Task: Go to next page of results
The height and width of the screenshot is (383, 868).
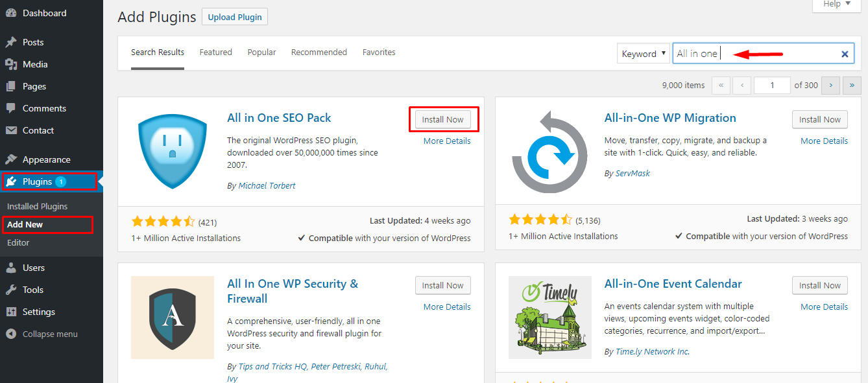Action: click(830, 85)
